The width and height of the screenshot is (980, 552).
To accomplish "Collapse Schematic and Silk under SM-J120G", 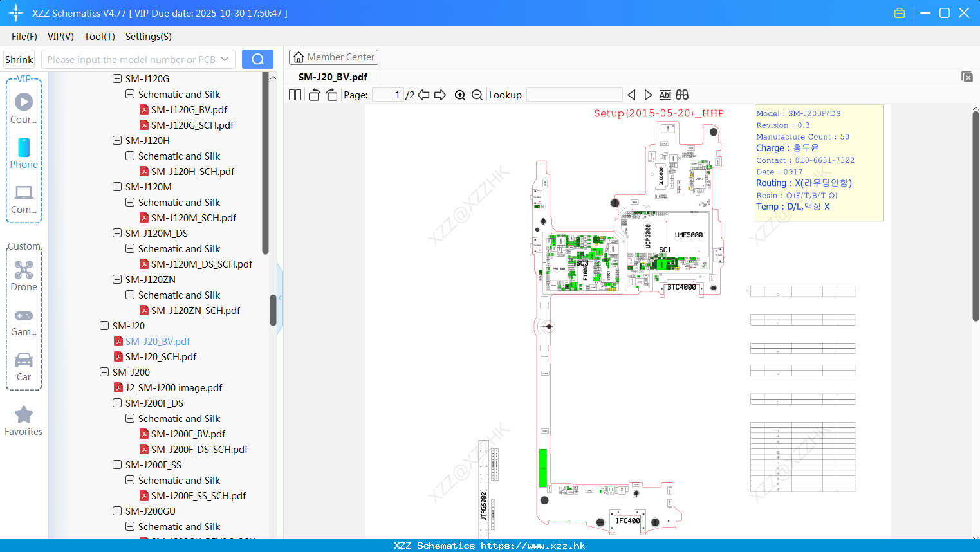I will (x=130, y=94).
